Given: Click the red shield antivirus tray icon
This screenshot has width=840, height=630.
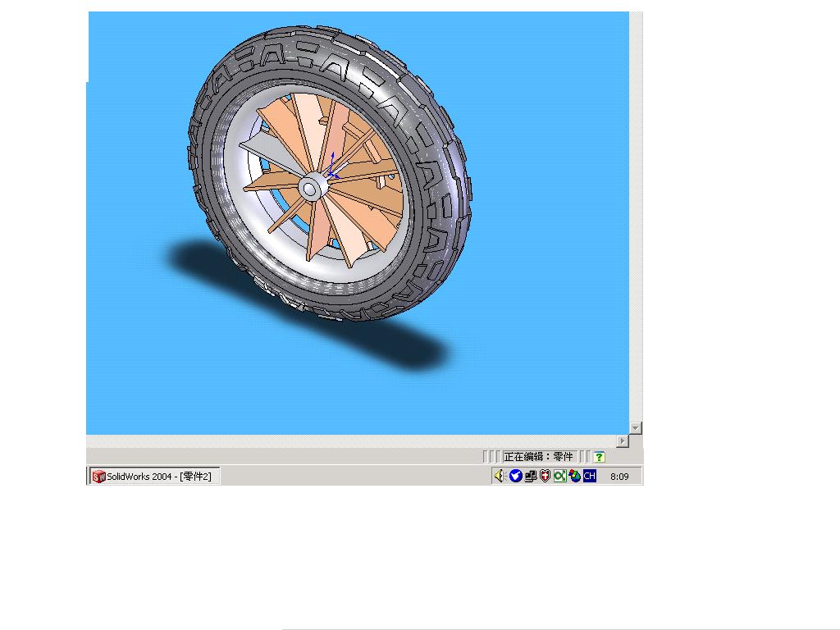Looking at the screenshot, I should click(545, 476).
